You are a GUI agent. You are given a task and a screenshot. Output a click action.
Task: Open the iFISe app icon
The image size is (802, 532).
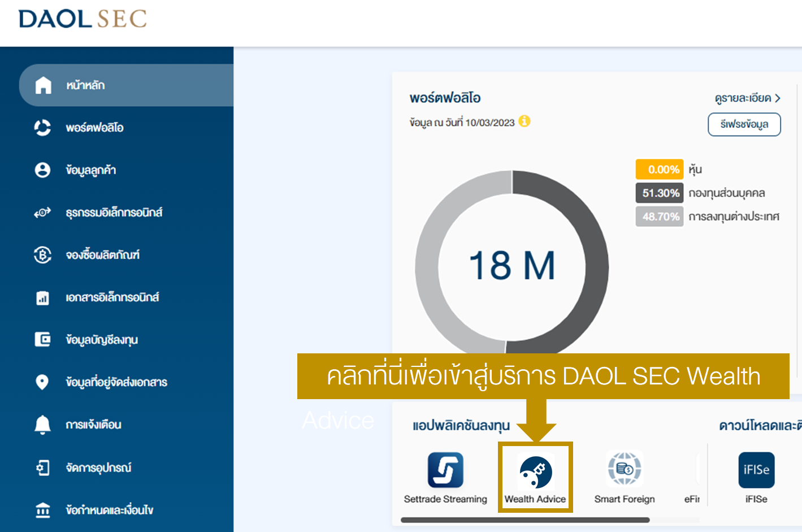(756, 470)
